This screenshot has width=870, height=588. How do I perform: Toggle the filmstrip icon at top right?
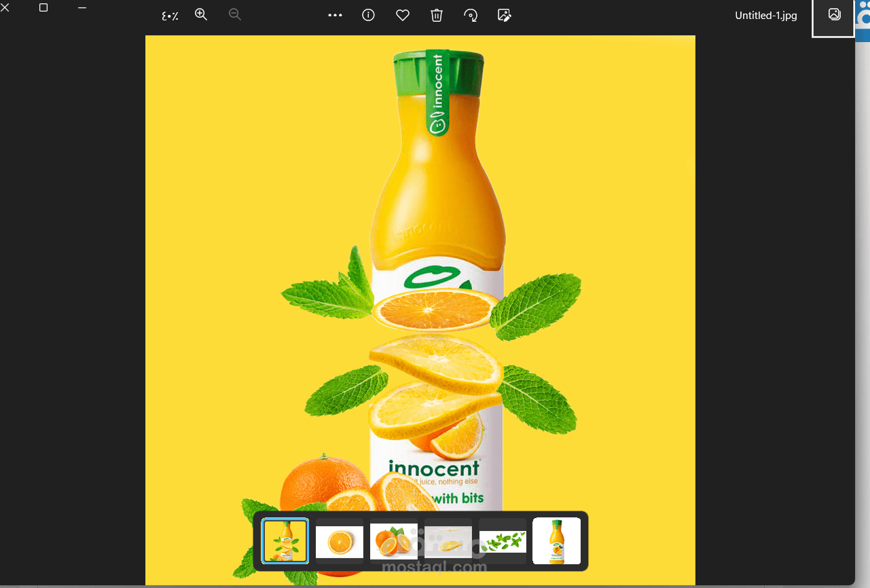coord(834,15)
